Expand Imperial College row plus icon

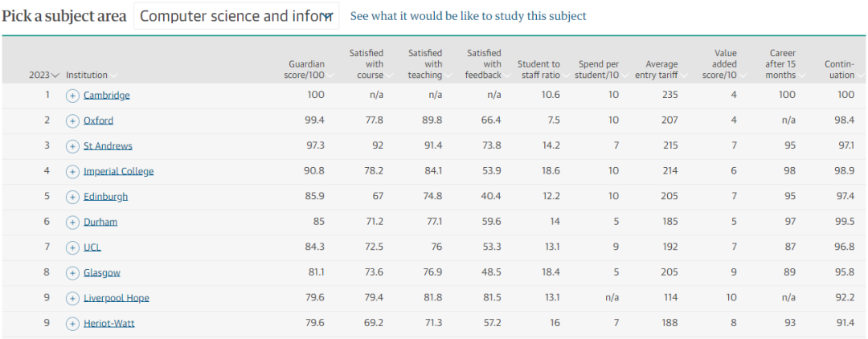72,171
